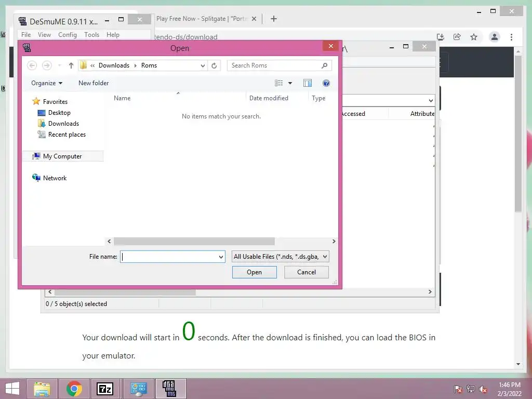Expand hidden folders chevron in address bar
This screenshot has width=532, height=399.
point(92,65)
